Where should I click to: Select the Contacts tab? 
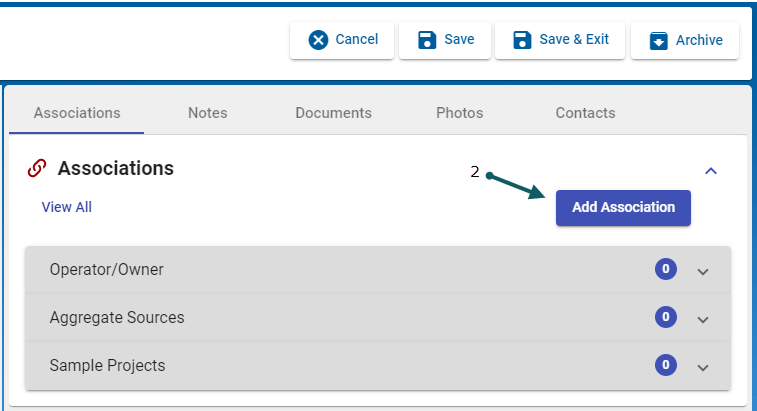585,113
